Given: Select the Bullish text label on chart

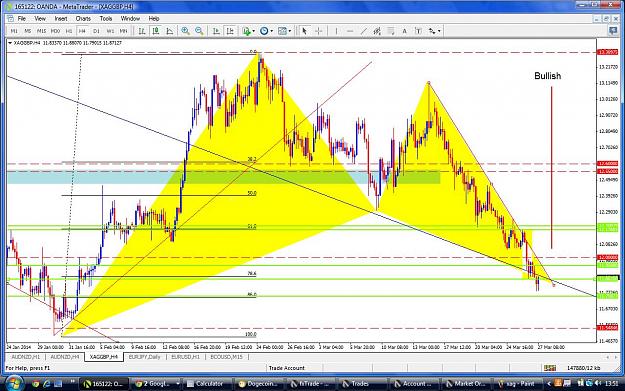Looking at the screenshot, I should tap(548, 76).
